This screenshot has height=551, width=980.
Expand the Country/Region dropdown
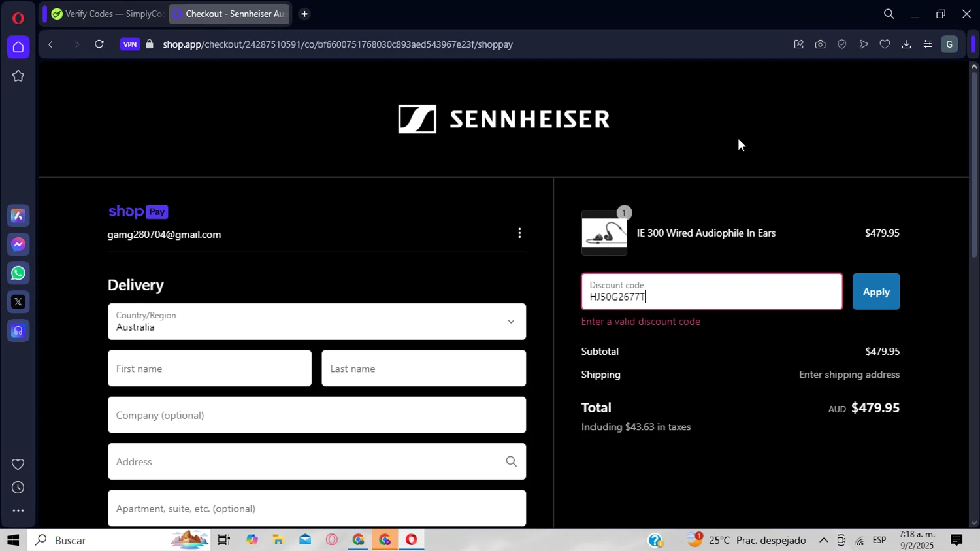[x=317, y=322]
